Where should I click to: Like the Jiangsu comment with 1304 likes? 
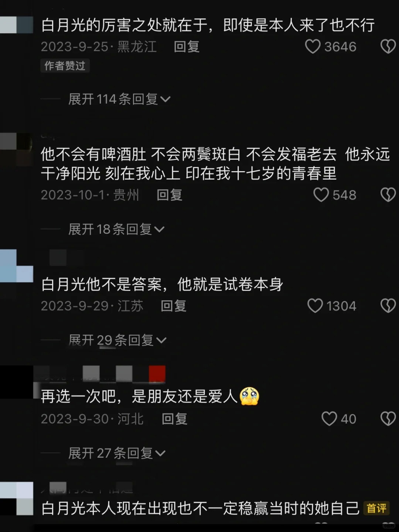(x=315, y=306)
